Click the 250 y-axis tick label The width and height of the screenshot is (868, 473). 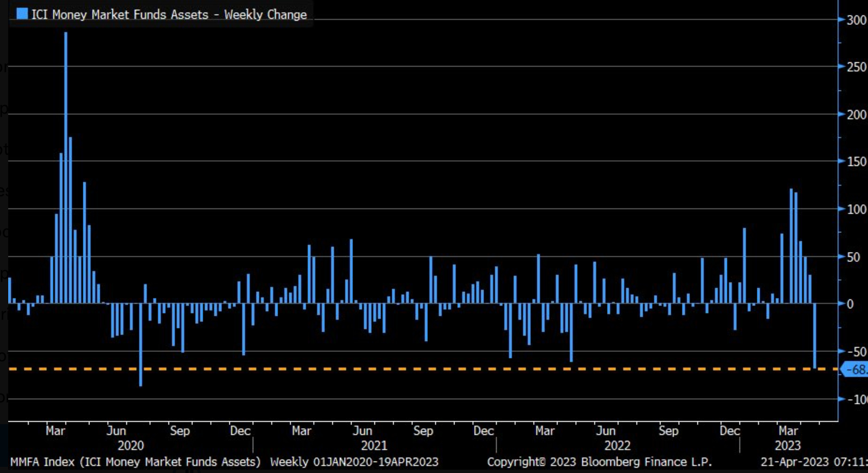point(857,67)
